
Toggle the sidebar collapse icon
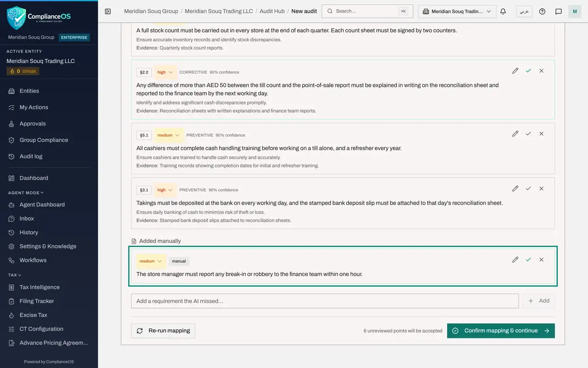coord(108,11)
